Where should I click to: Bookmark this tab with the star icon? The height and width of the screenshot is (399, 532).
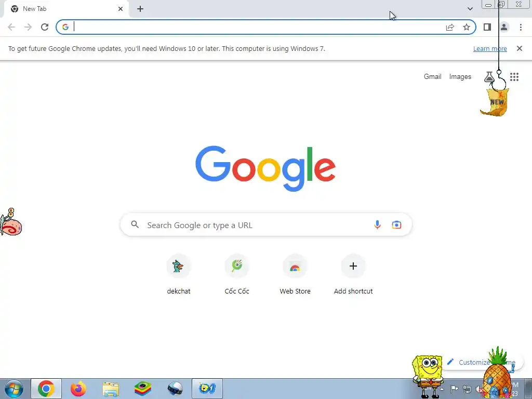click(467, 27)
